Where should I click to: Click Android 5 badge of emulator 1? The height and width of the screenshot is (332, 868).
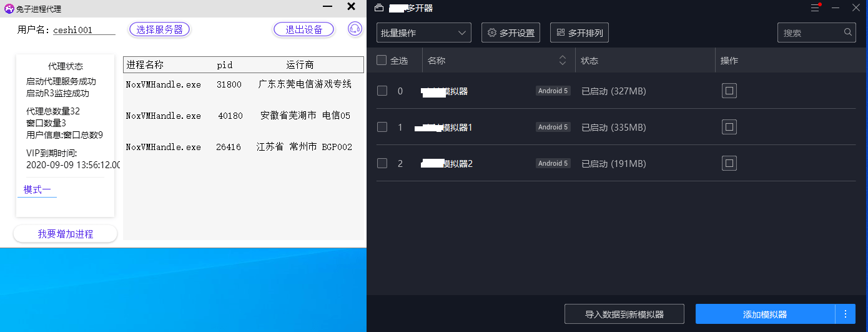click(x=553, y=127)
